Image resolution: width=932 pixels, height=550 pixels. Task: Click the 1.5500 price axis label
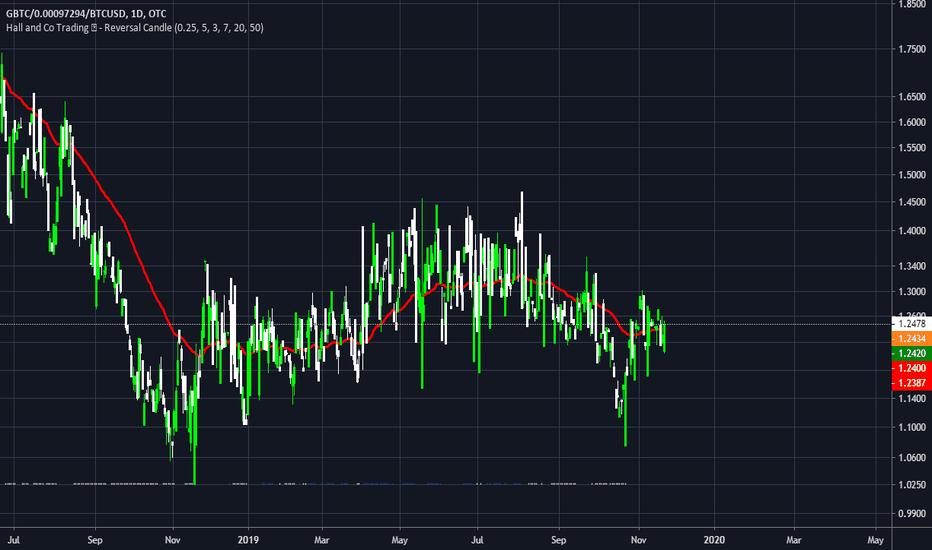[912, 147]
